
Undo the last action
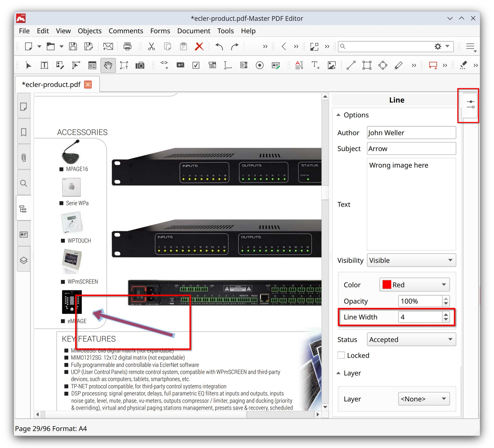point(219,46)
